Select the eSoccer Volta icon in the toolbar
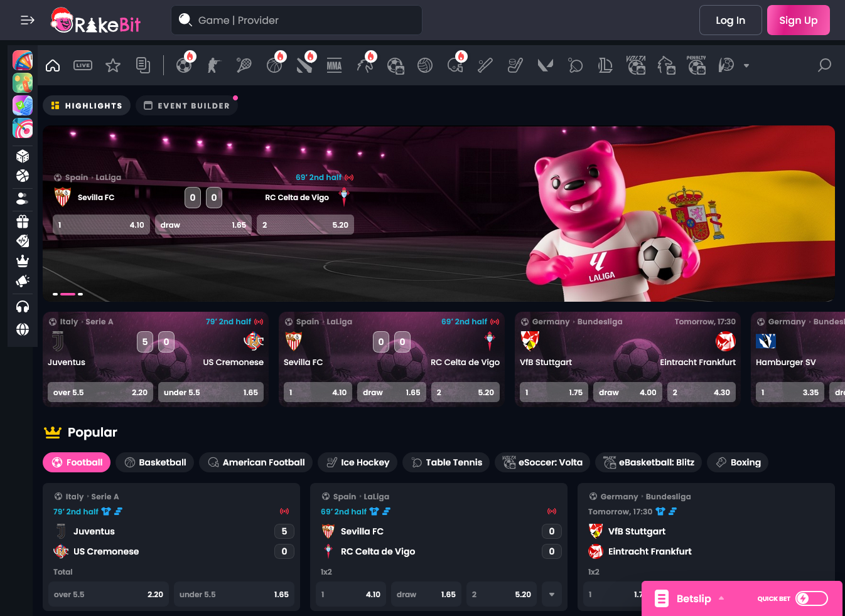The image size is (845, 616). tap(636, 65)
